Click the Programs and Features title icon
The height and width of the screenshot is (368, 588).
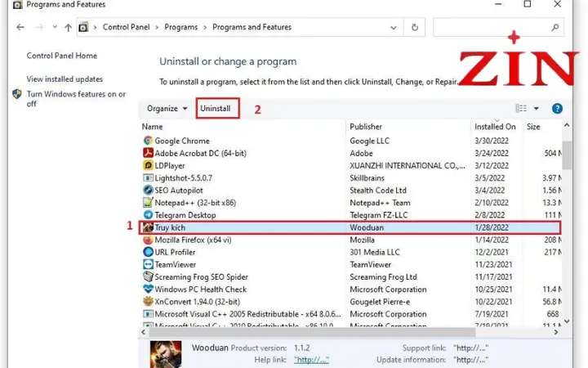pos(18,5)
